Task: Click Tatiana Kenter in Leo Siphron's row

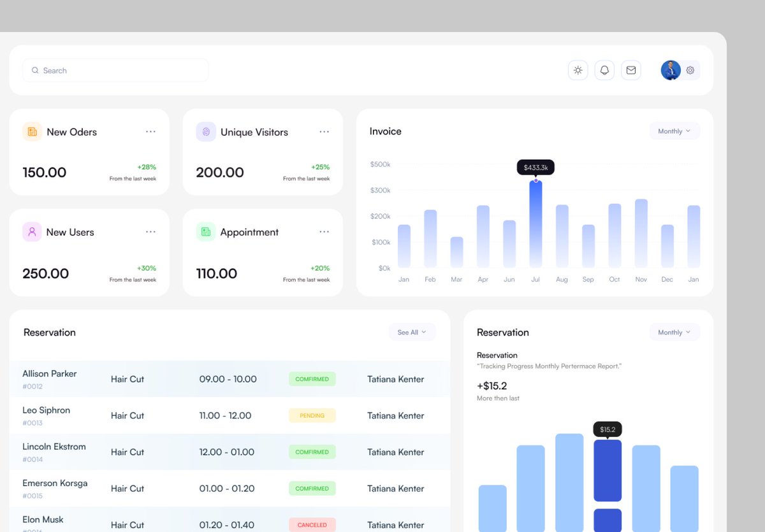Action: (x=396, y=415)
